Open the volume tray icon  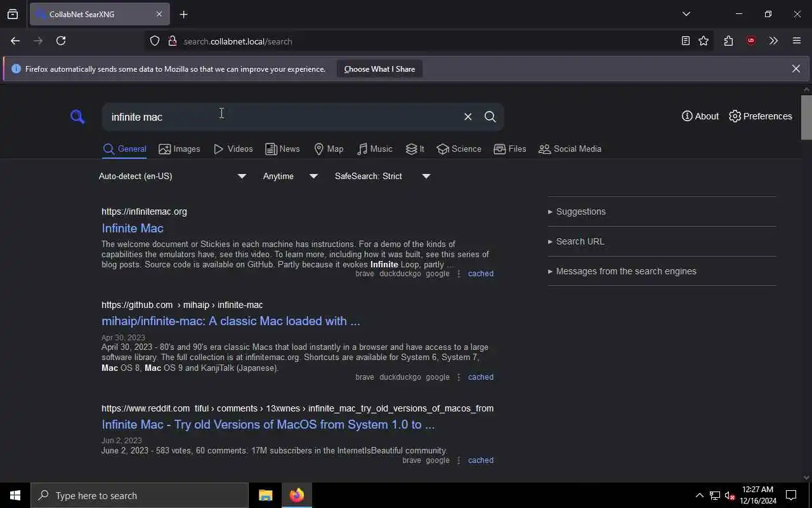point(730,495)
